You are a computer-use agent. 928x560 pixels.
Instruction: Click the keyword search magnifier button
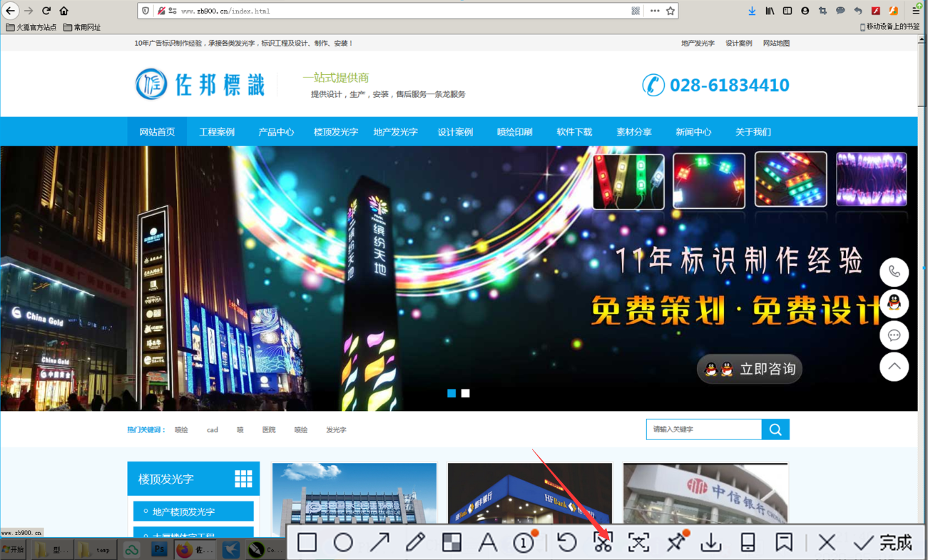point(775,429)
